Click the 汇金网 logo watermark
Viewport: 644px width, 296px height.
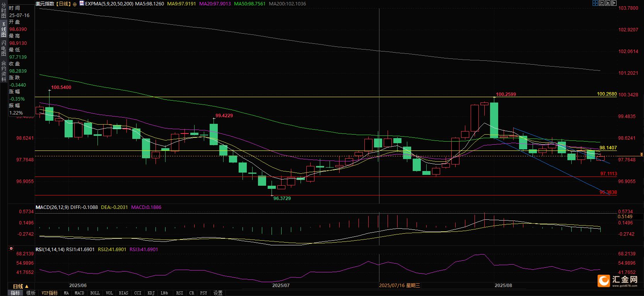617,281
